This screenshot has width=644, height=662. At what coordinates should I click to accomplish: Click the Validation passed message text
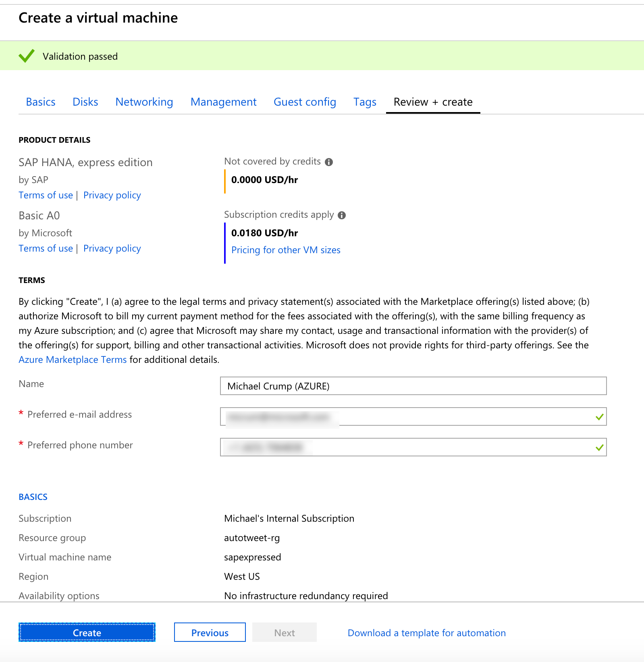point(80,56)
